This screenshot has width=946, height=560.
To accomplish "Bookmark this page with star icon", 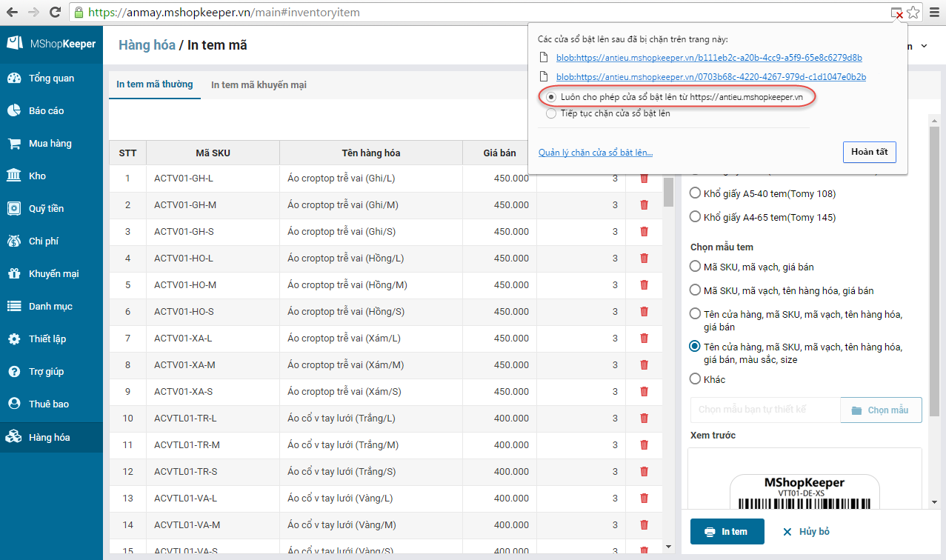I will 913,13.
